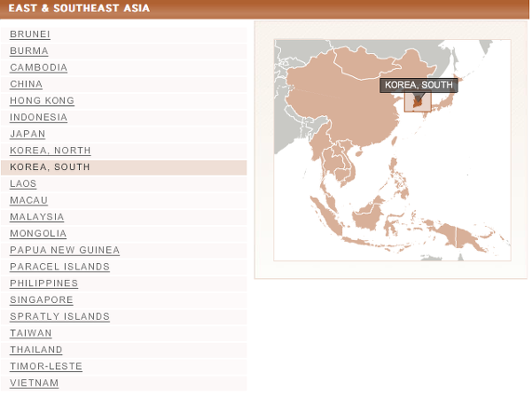
Task: Select Macau from the list
Action: pyautogui.click(x=29, y=200)
